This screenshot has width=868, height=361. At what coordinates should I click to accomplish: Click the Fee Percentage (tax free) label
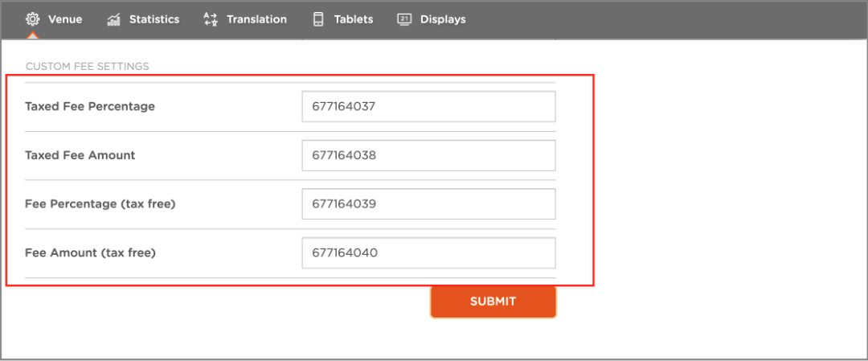100,204
